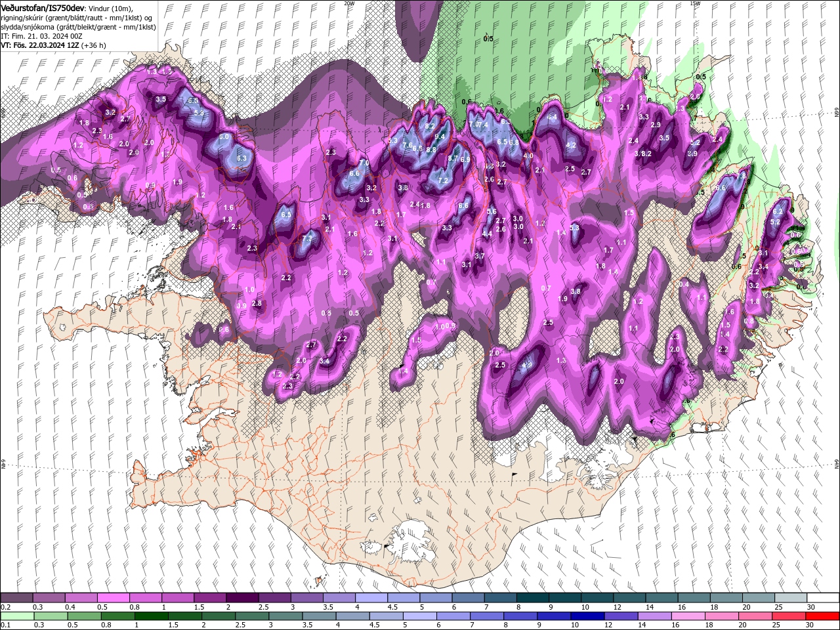
Task: Click the 9.4 precipitation value on the map
Action: coord(440,136)
